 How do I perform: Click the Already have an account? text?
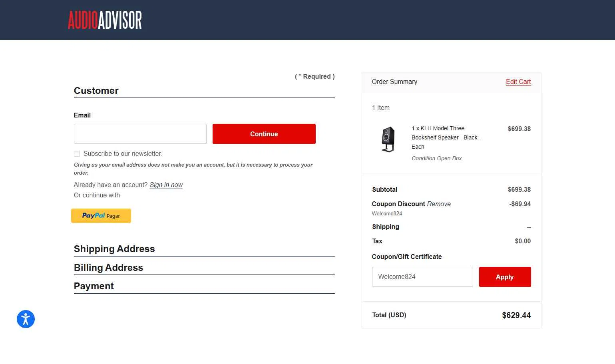111,185
